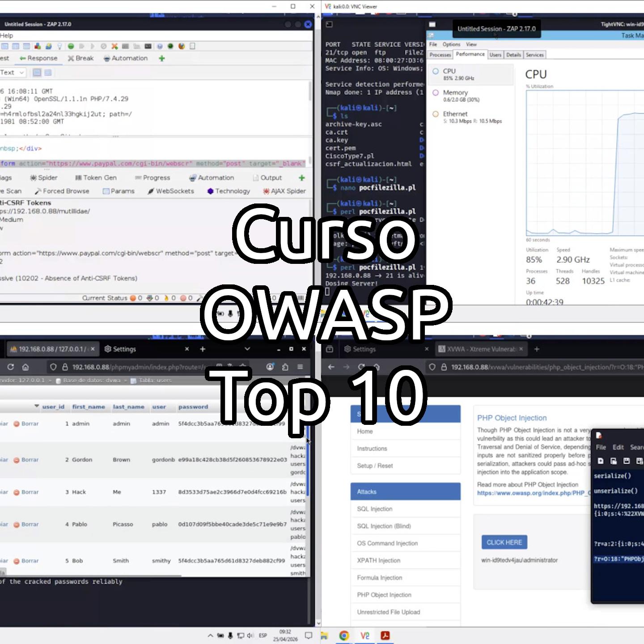The image size is (644, 644).
Task: Open the hamburger menu in phpMyAdmin browser
Action: click(x=300, y=367)
